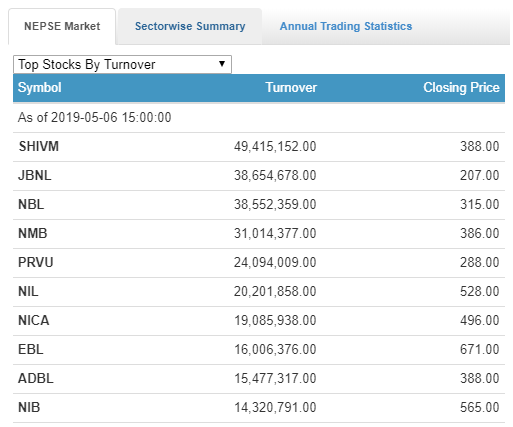Image resolution: width=513 pixels, height=427 pixels.
Task: Open the ADBL stock symbol
Action: coord(36,378)
